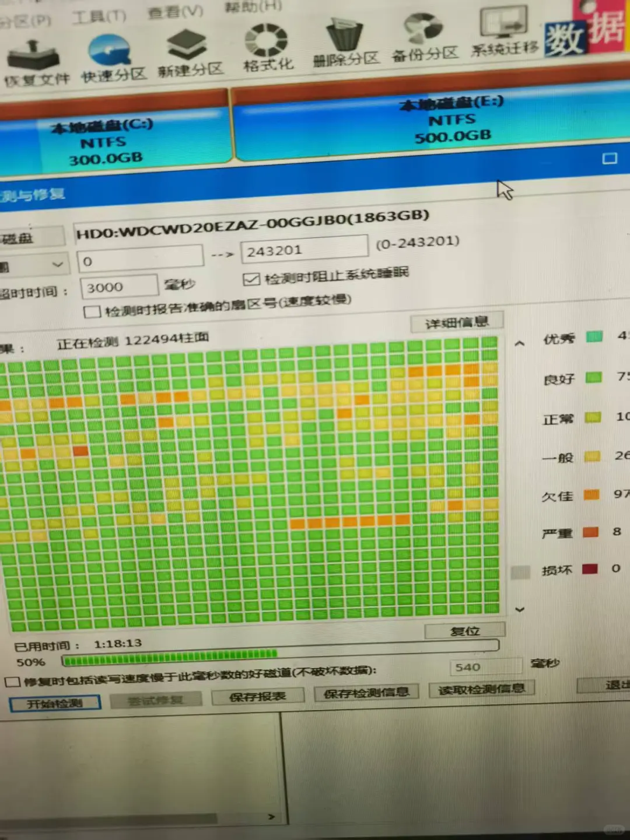Viewport: 630px width, 840px height.
Task: Select the 新建分区 new partition icon
Action: 190,54
